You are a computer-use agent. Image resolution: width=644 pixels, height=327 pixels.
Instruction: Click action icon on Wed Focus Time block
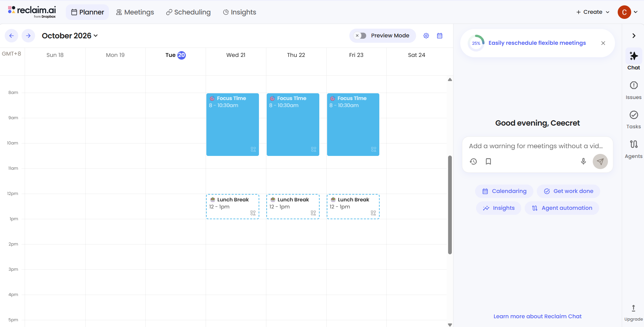[x=253, y=149]
